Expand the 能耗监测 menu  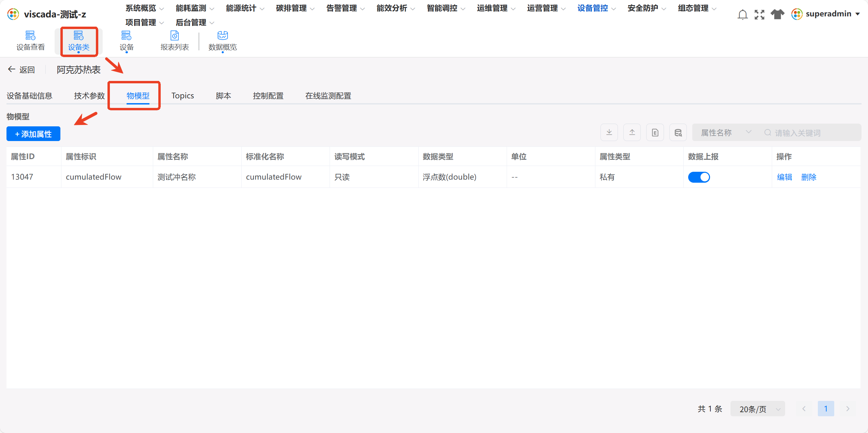(195, 8)
